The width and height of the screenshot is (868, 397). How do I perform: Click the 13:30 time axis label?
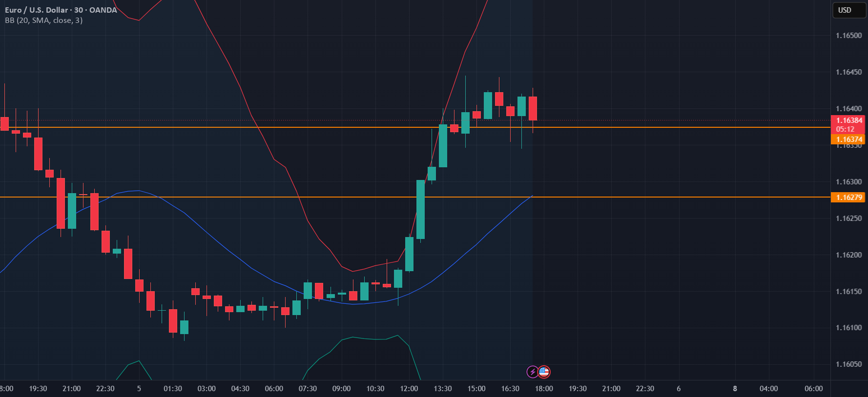coord(443,389)
